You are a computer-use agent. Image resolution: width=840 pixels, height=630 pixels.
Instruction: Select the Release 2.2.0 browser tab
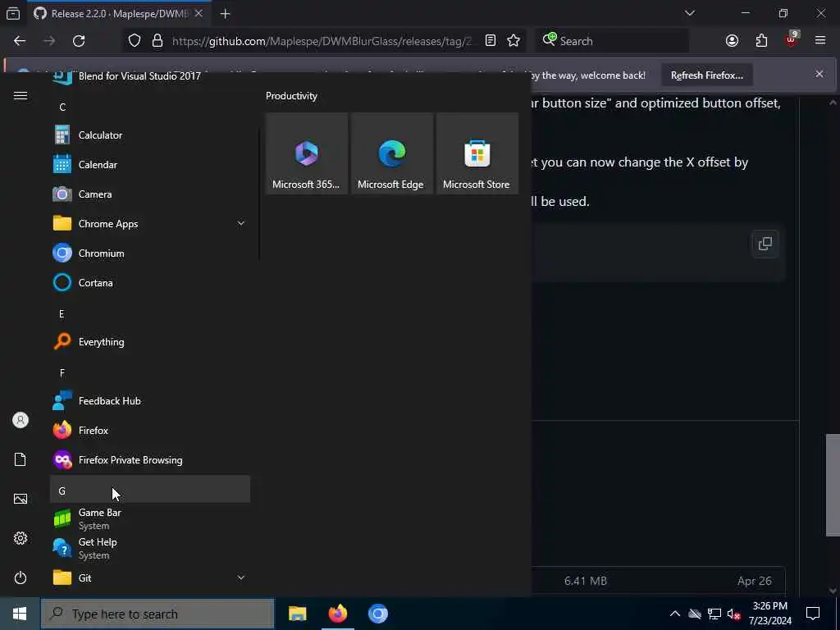[119, 13]
